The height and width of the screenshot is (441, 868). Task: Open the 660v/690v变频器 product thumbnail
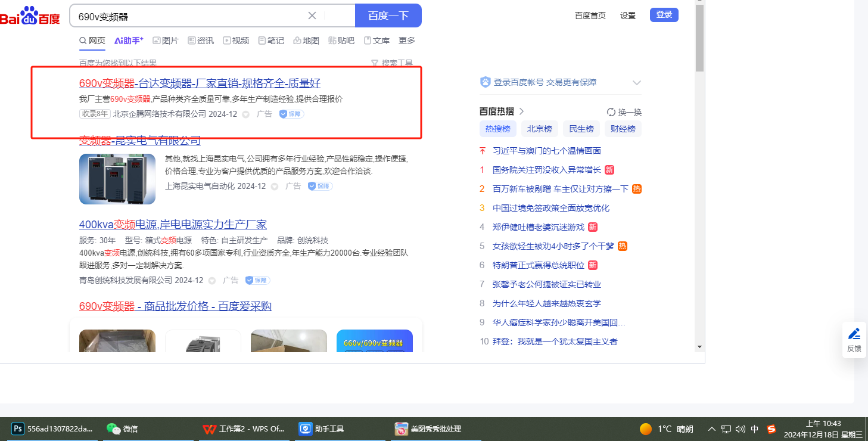tap(375, 341)
